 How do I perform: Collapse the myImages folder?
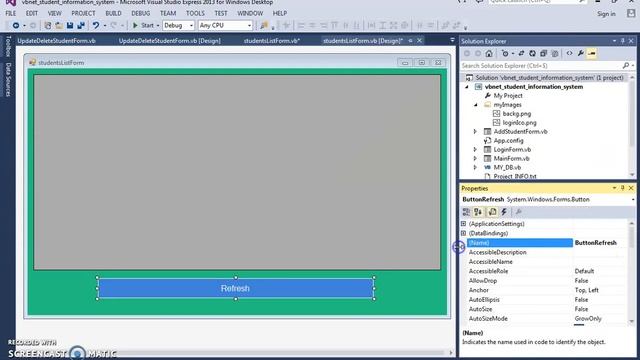(x=476, y=104)
